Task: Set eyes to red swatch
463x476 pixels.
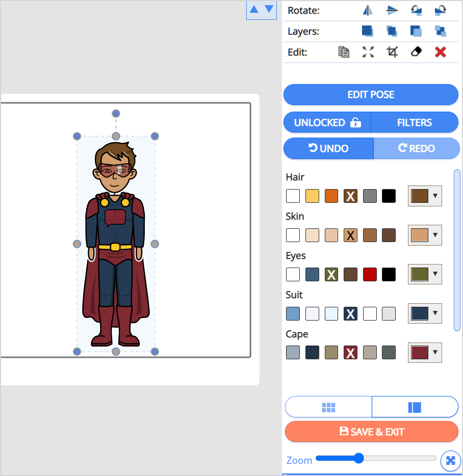Action: coord(370,274)
